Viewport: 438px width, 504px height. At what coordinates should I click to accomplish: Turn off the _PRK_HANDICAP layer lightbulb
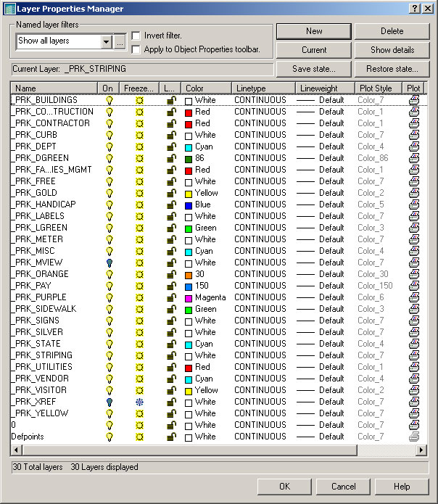tap(109, 205)
